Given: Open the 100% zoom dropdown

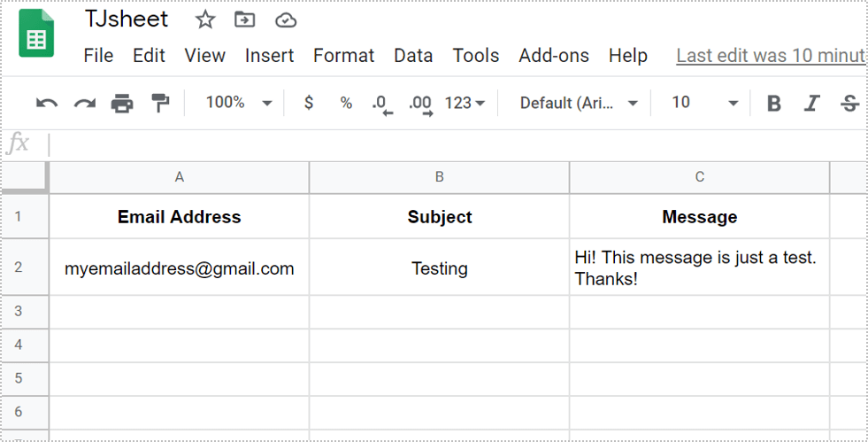Looking at the screenshot, I should point(239,103).
